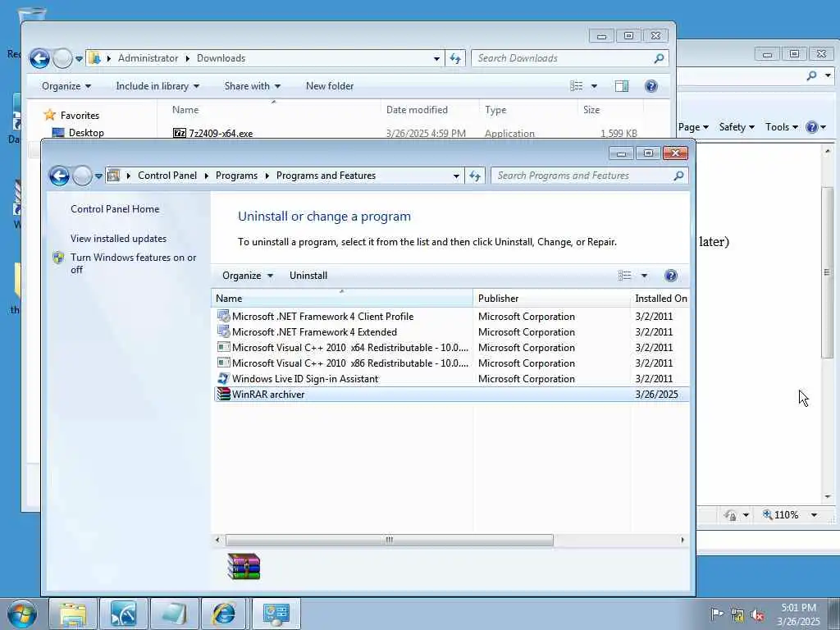Select Windows Live ID Sign-in Assistant
Screen dimensions: 840x630
[451, 378]
